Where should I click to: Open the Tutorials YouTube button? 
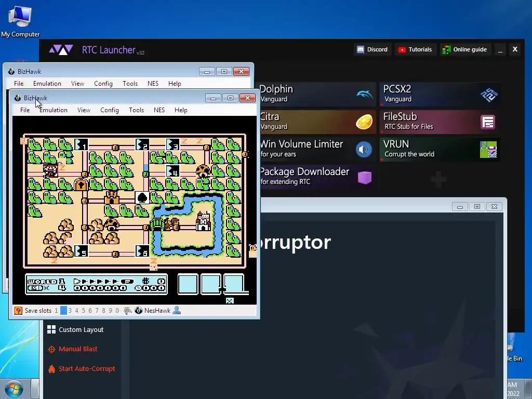coord(415,49)
